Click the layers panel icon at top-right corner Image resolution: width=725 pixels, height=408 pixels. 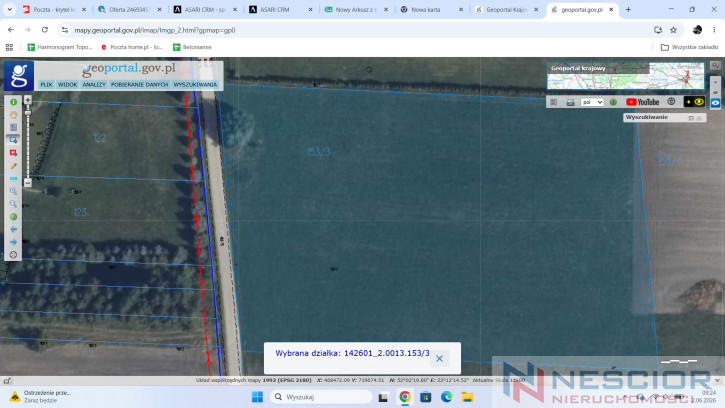715,66
